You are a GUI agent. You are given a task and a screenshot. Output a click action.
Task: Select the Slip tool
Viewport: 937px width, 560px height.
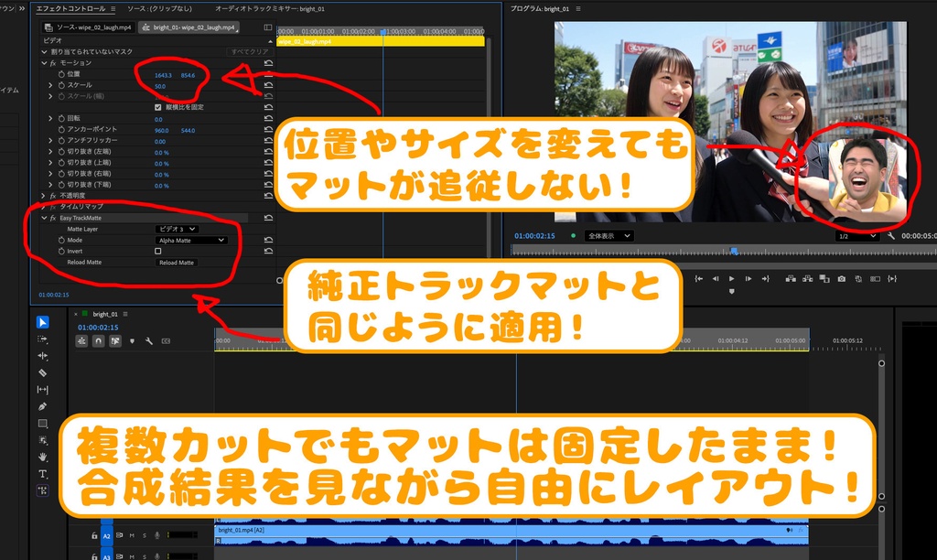42,390
